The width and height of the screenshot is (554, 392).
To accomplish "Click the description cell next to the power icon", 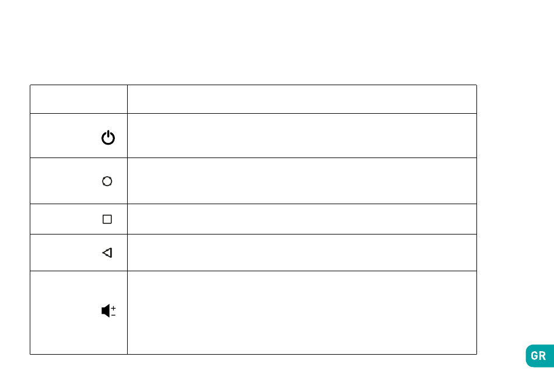I will 302,136.
